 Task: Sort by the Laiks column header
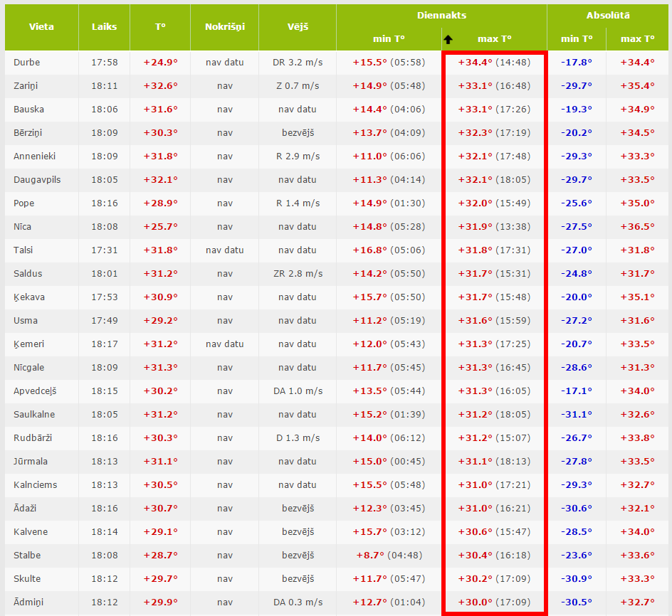[104, 26]
